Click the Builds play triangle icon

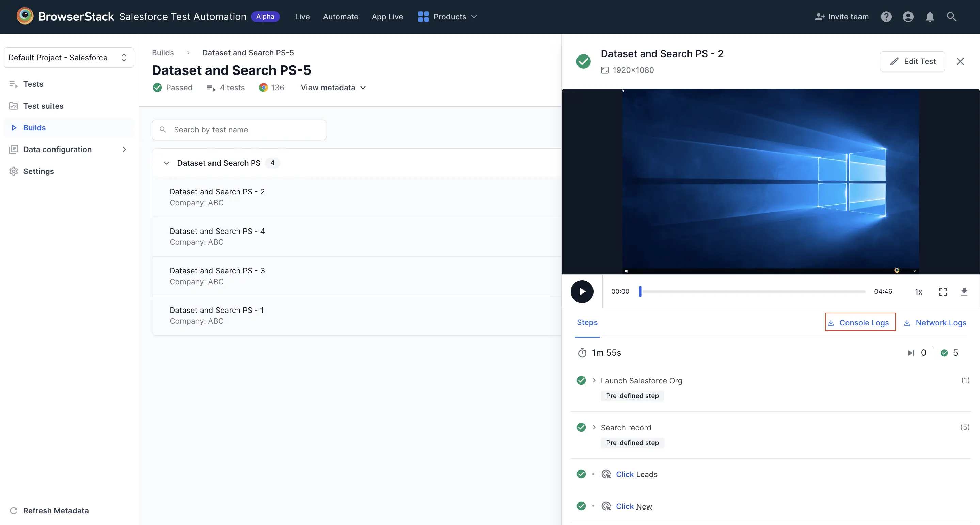14,128
